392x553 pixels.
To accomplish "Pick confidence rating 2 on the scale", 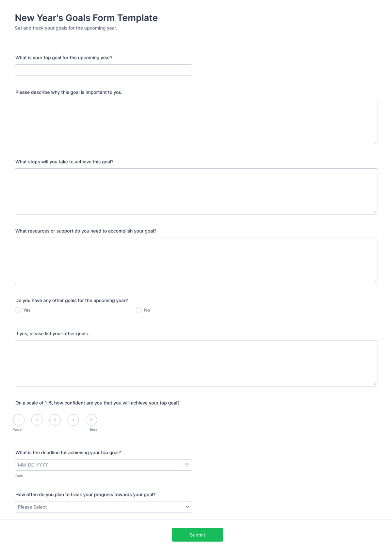I will [37, 420].
